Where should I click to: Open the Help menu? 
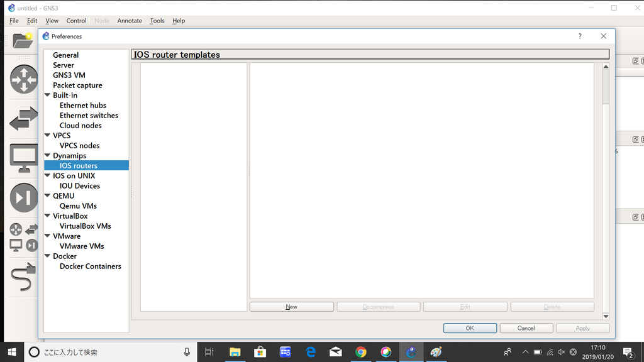(x=179, y=21)
